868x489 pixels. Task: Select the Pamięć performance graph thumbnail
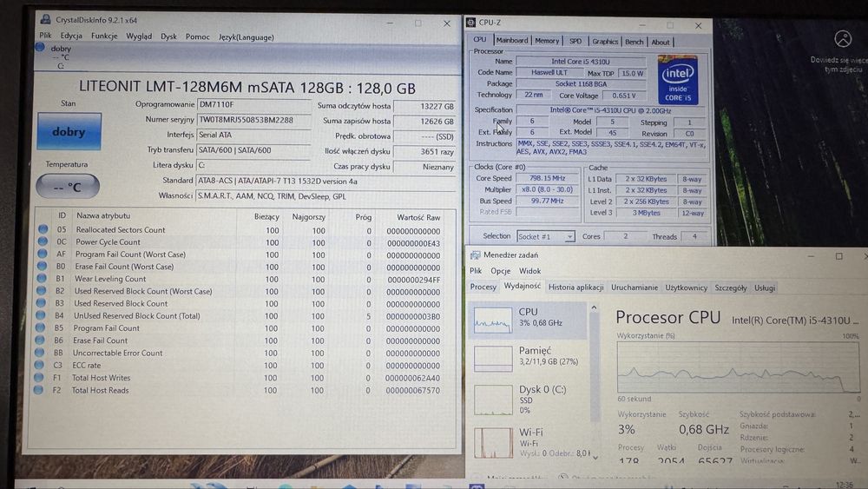(x=493, y=359)
